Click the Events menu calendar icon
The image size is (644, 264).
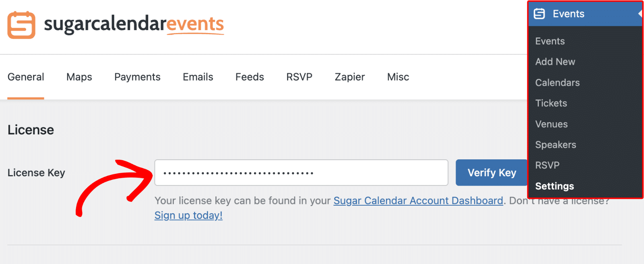tap(539, 14)
